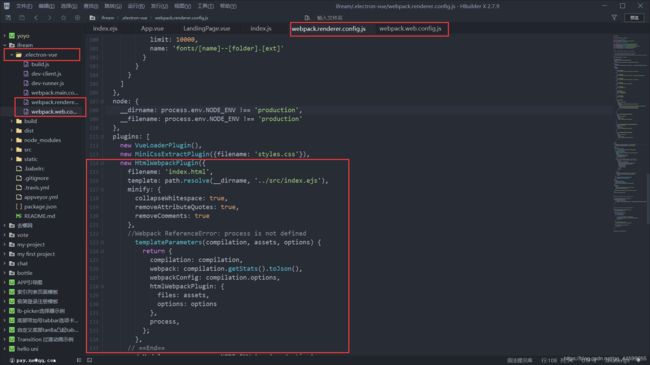Click the README.md markdown icon

click(x=19, y=216)
